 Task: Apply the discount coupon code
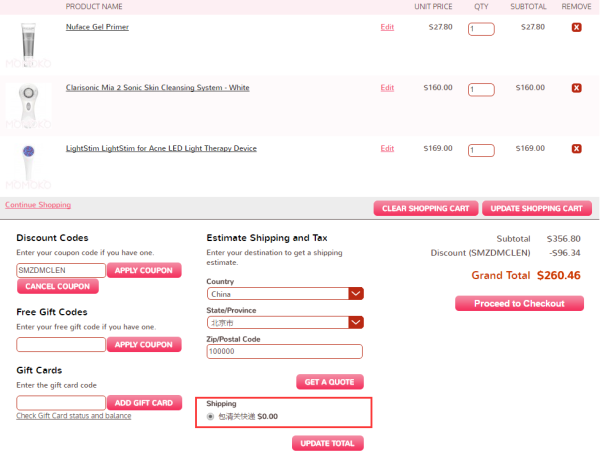[x=144, y=270]
